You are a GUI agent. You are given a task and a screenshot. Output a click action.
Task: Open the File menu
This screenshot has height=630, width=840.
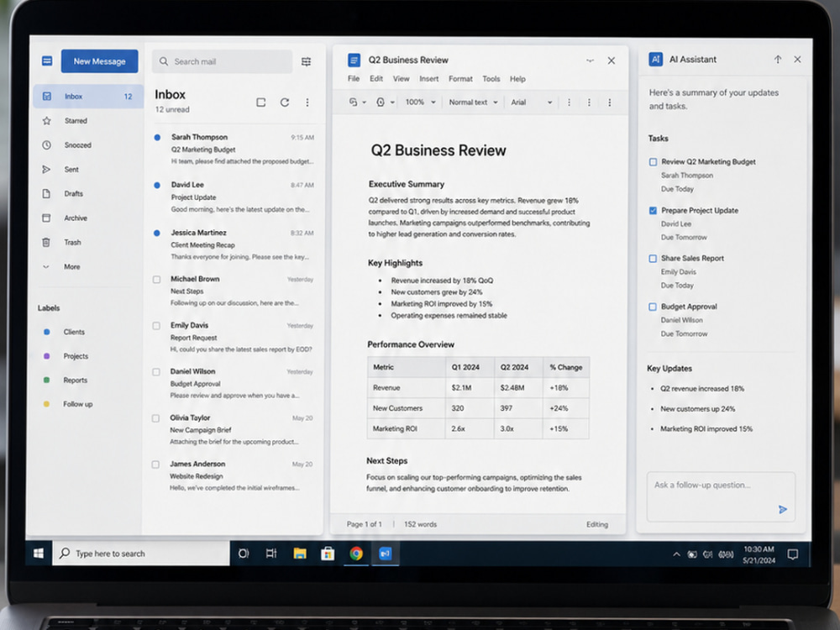point(354,79)
